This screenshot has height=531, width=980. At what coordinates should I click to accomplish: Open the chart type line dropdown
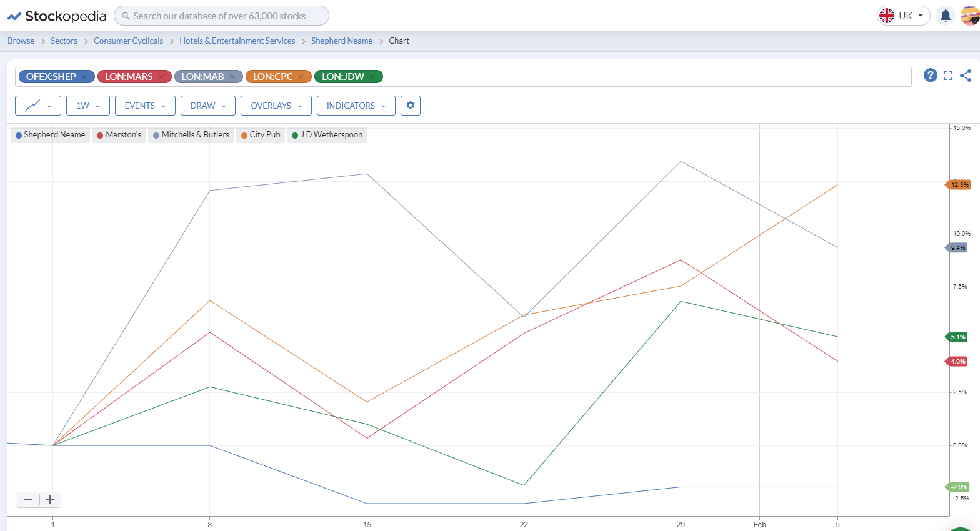[38, 106]
